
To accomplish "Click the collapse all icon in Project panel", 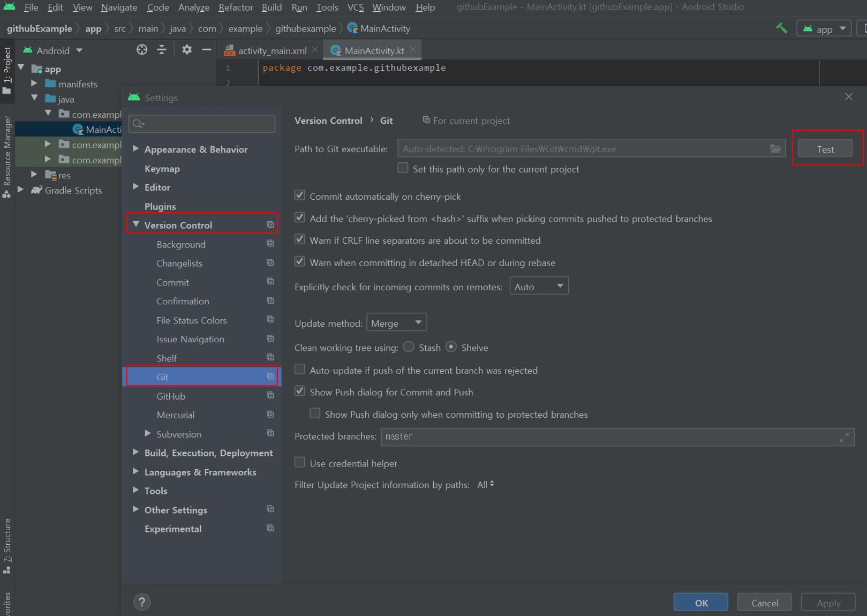I will tap(162, 50).
